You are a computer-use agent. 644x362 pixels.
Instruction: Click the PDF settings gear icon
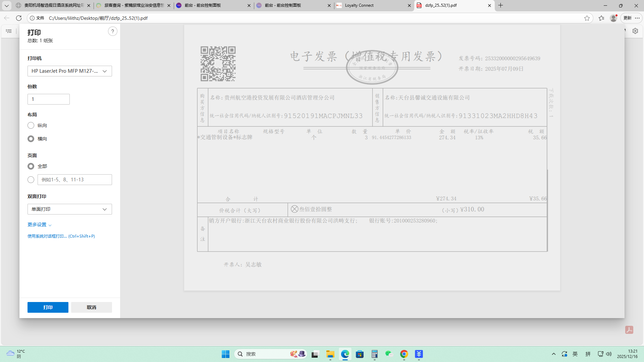pos(635,31)
